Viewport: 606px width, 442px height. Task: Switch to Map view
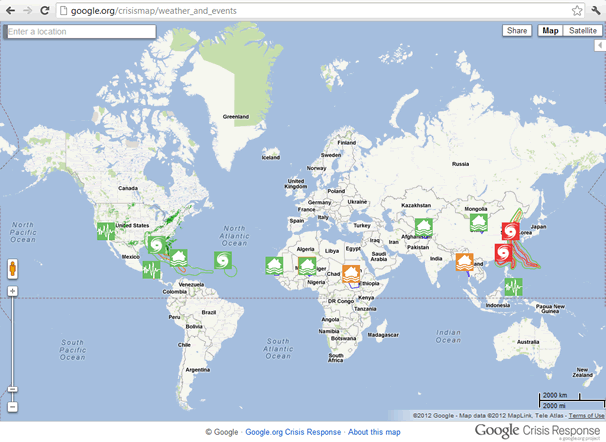(550, 31)
